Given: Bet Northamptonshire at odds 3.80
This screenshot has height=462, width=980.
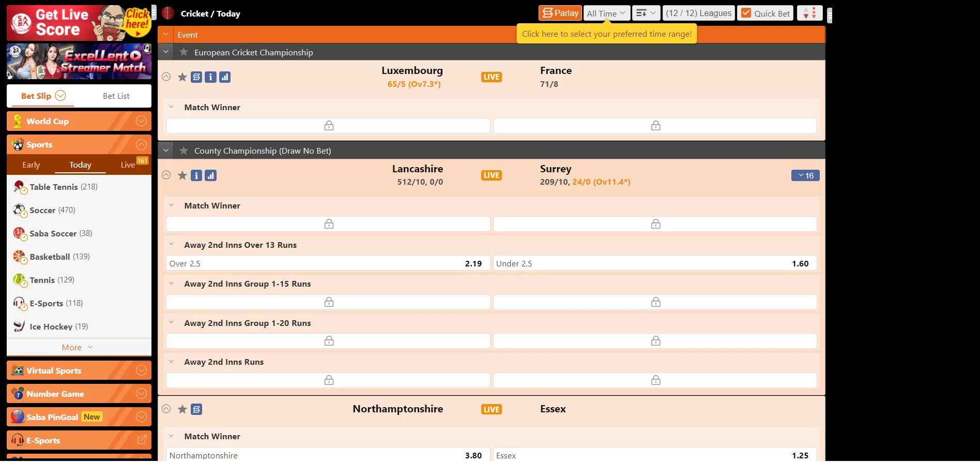Looking at the screenshot, I should (x=328, y=455).
